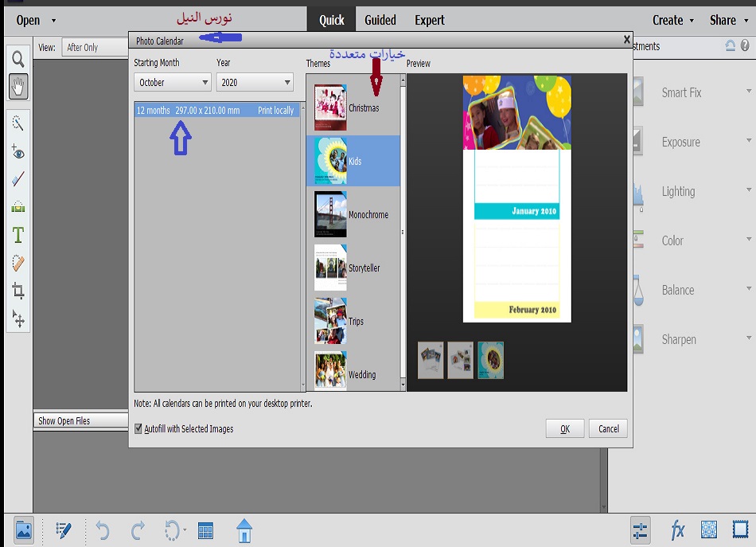The height and width of the screenshot is (547, 756).
Task: Click the Themes list scrollbar down arrow
Action: [403, 385]
